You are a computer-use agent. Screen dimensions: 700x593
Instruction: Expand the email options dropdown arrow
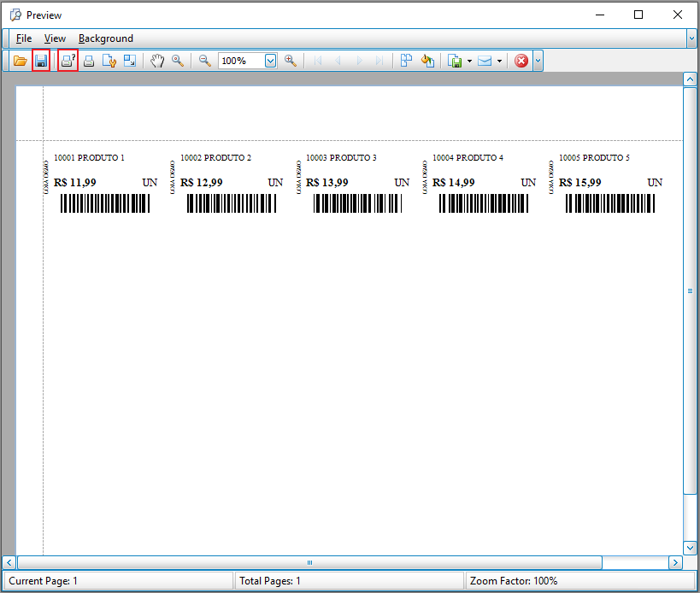pyautogui.click(x=499, y=62)
